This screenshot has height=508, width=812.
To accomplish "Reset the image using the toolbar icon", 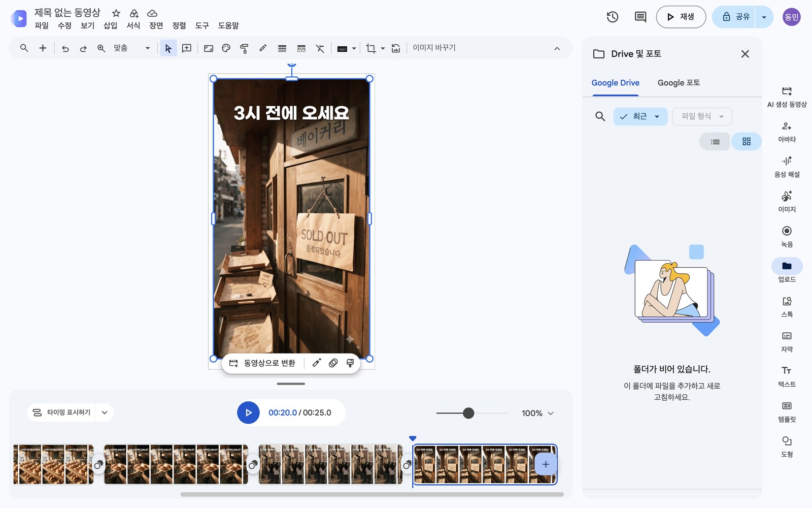I will click(396, 48).
